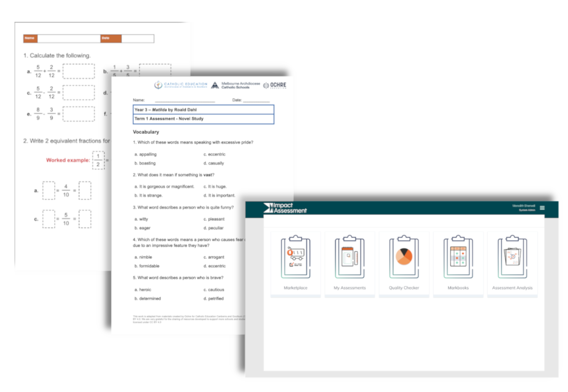Viewport: 568px width, 392px height.
Task: Open My Assessments using the notebook clipboard icon
Action: (x=349, y=257)
